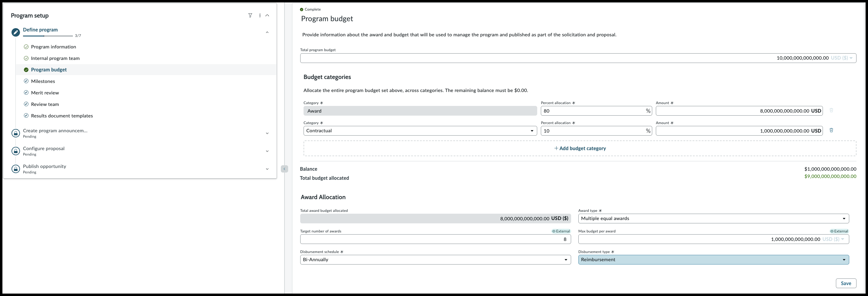Edit the Contractual amount field

click(x=739, y=131)
